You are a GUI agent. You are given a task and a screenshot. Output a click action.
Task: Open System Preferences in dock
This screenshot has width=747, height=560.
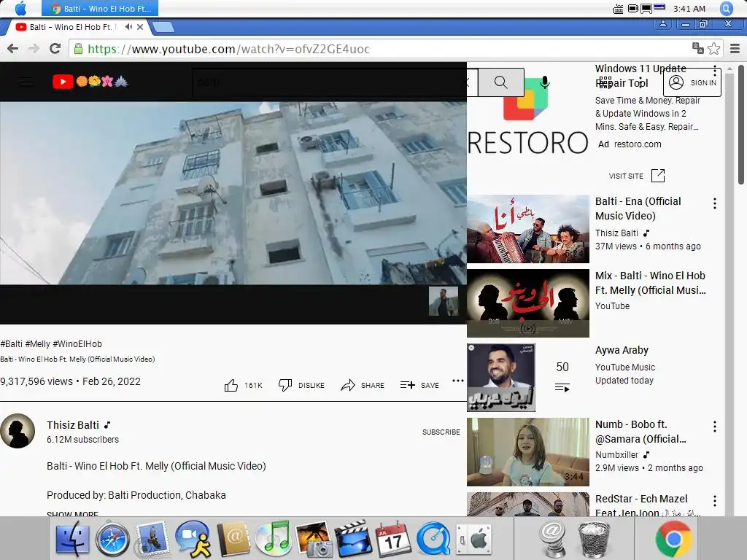(473, 540)
